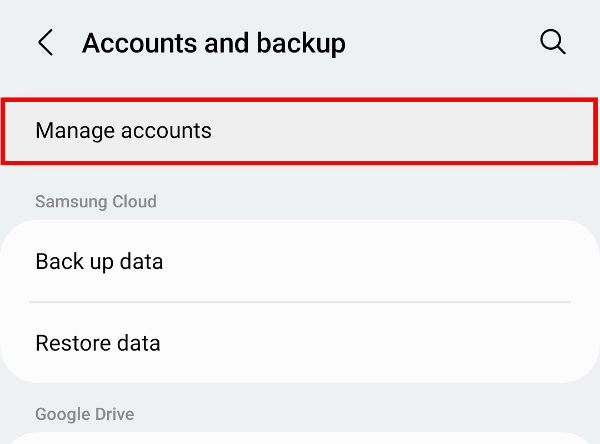Image resolution: width=600 pixels, height=444 pixels.
Task: Tap the Samsung Cloud card's first row
Action: 300,262
